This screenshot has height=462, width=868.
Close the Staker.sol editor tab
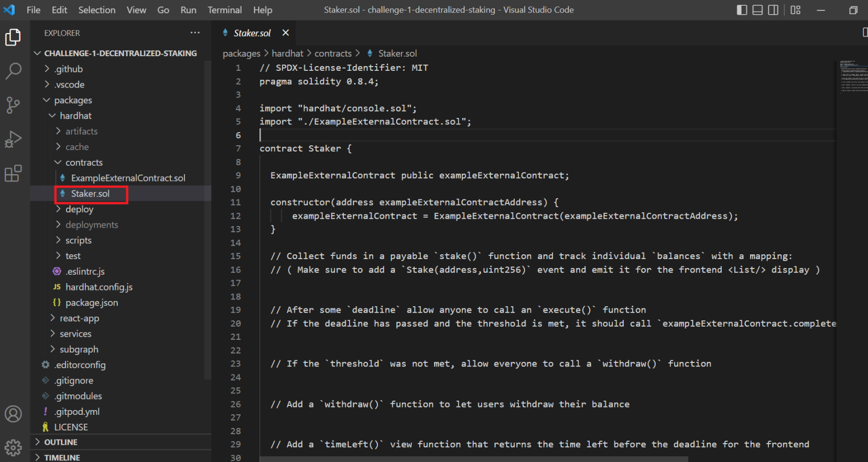286,33
